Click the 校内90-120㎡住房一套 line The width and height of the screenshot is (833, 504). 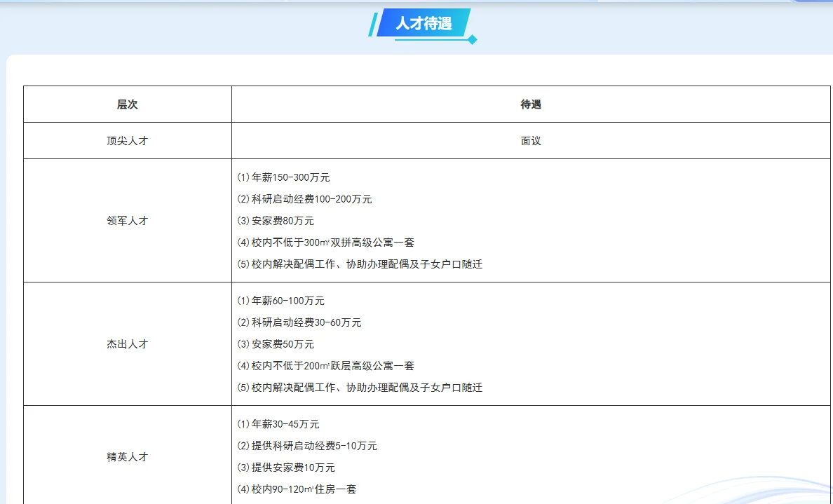(x=297, y=489)
